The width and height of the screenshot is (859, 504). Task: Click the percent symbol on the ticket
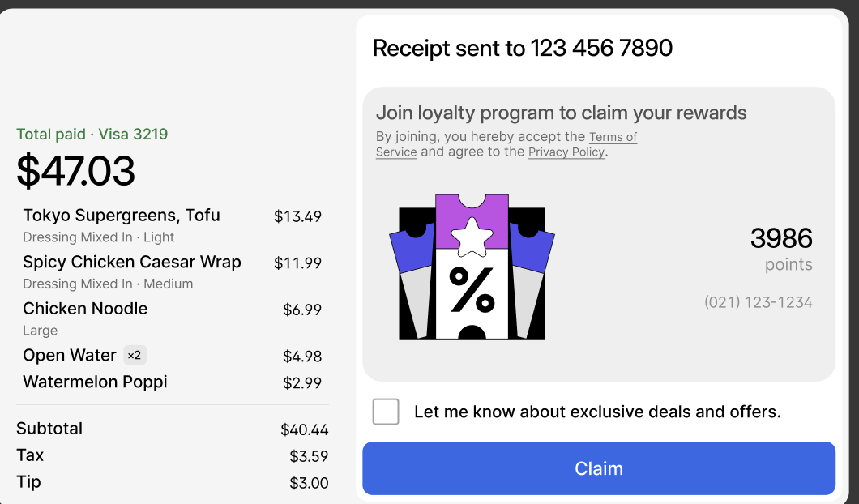pos(472,288)
